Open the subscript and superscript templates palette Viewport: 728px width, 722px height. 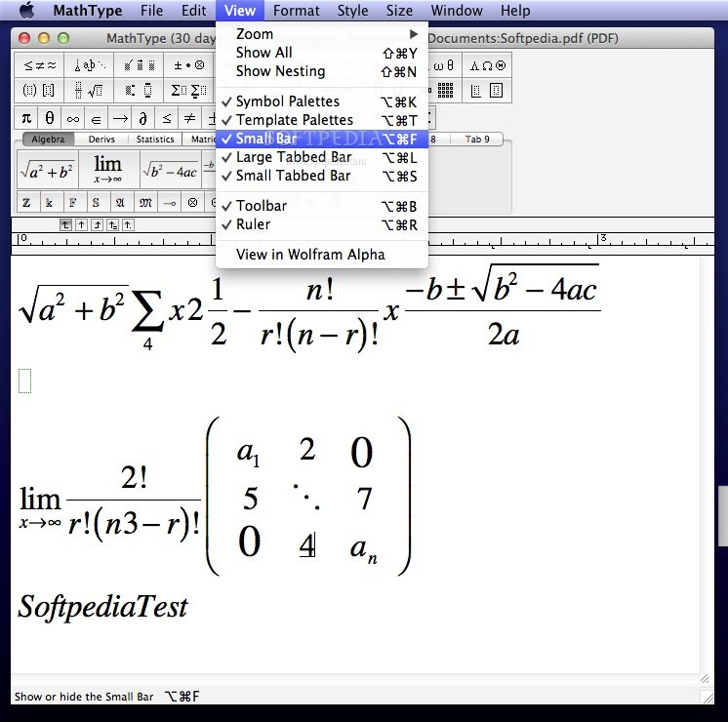click(139, 90)
